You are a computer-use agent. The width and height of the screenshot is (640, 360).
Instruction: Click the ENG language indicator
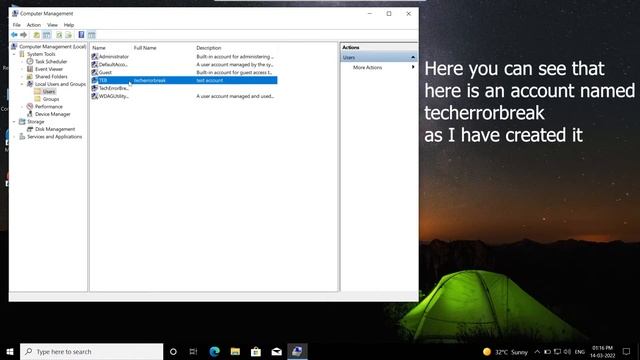580,352
